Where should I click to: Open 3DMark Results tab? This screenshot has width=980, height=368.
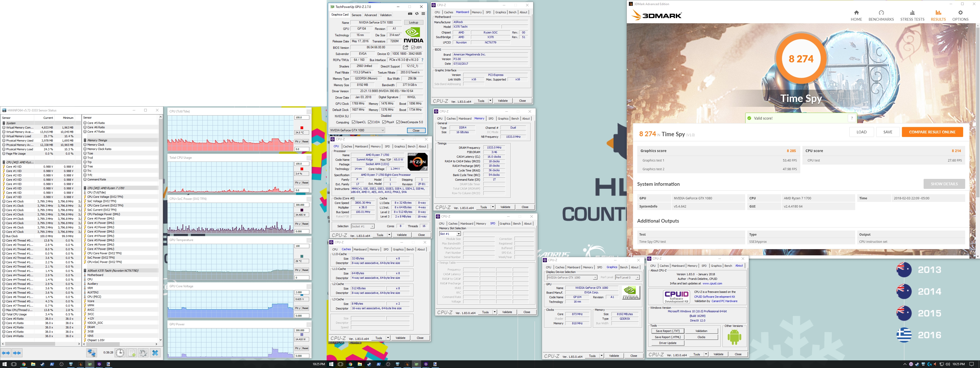pos(938,16)
